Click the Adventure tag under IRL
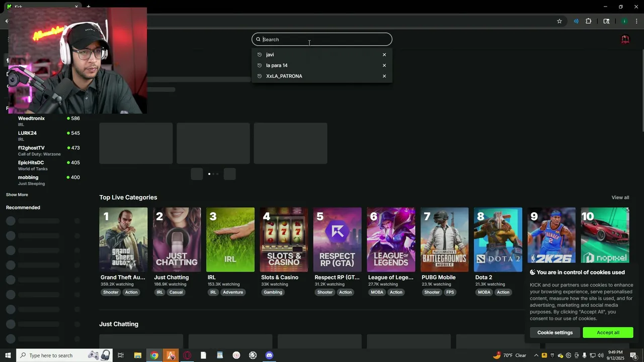The height and width of the screenshot is (362, 644). pos(233,292)
